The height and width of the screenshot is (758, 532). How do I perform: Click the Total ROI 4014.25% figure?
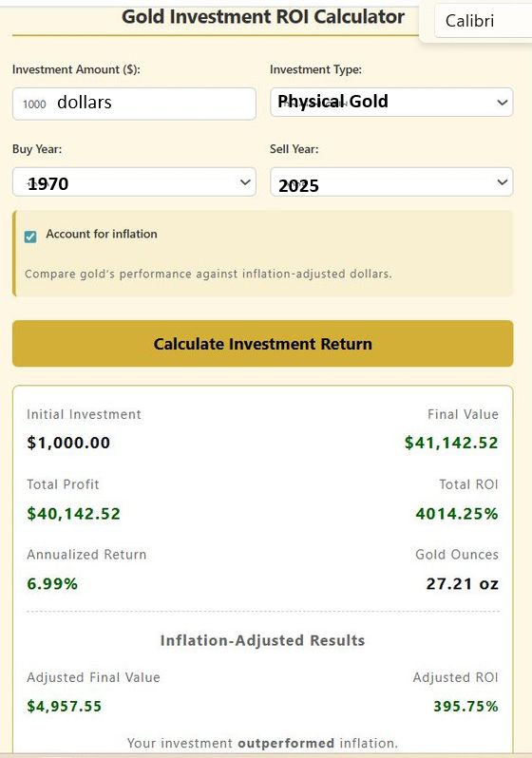[x=457, y=513]
